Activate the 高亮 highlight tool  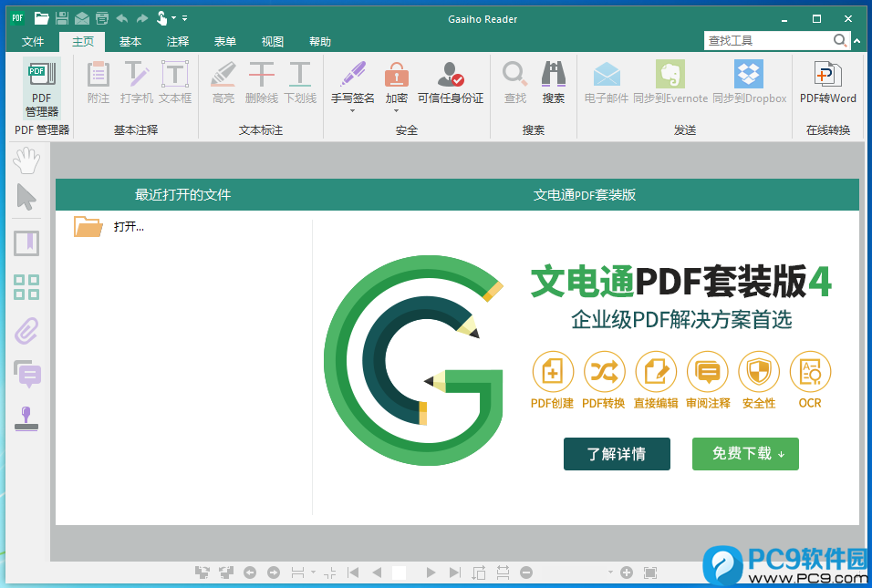[x=223, y=83]
